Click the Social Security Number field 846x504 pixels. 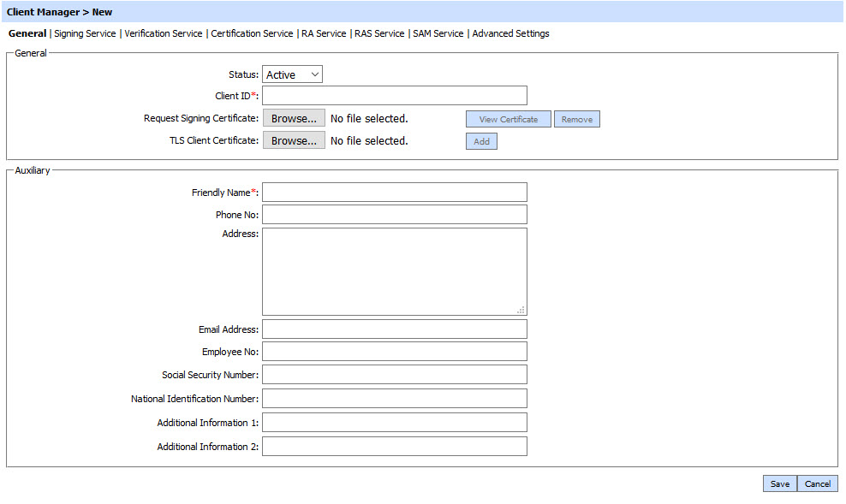394,375
